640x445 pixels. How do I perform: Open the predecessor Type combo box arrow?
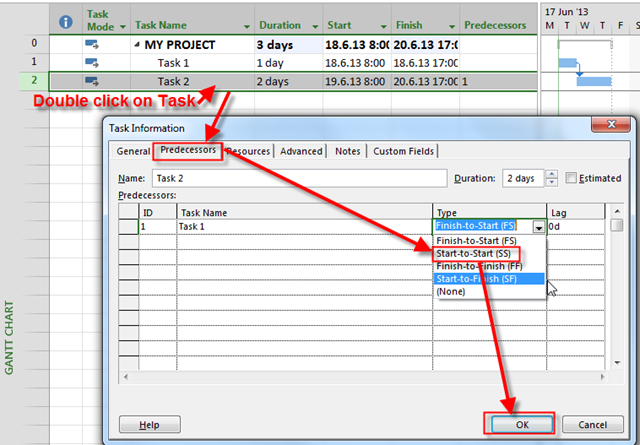(539, 227)
